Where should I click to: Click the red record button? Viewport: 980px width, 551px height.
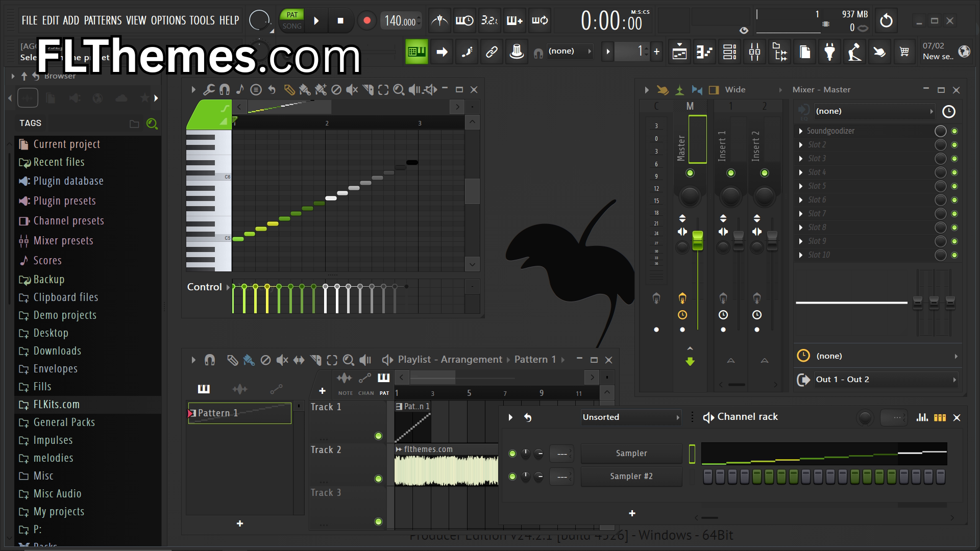(366, 20)
